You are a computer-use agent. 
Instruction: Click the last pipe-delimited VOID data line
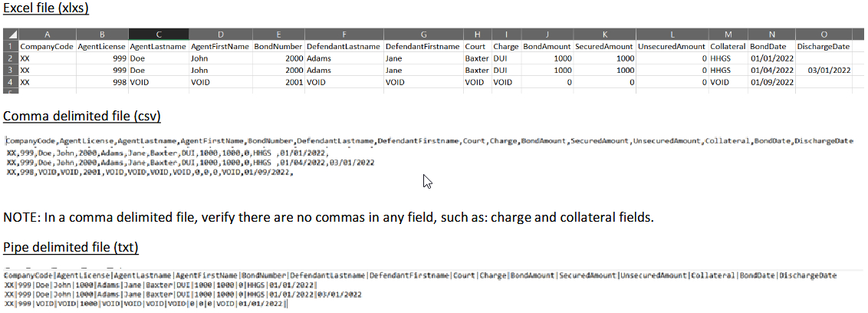146,304
